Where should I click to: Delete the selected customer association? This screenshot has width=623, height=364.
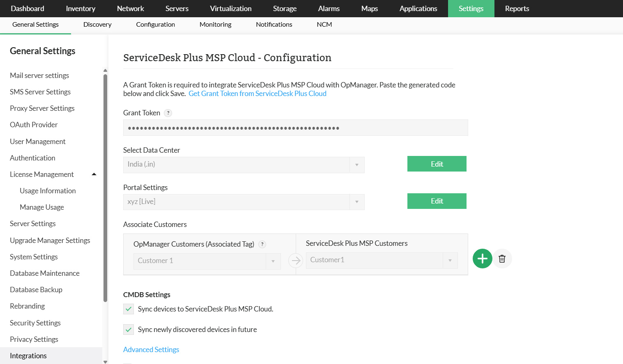pyautogui.click(x=502, y=259)
